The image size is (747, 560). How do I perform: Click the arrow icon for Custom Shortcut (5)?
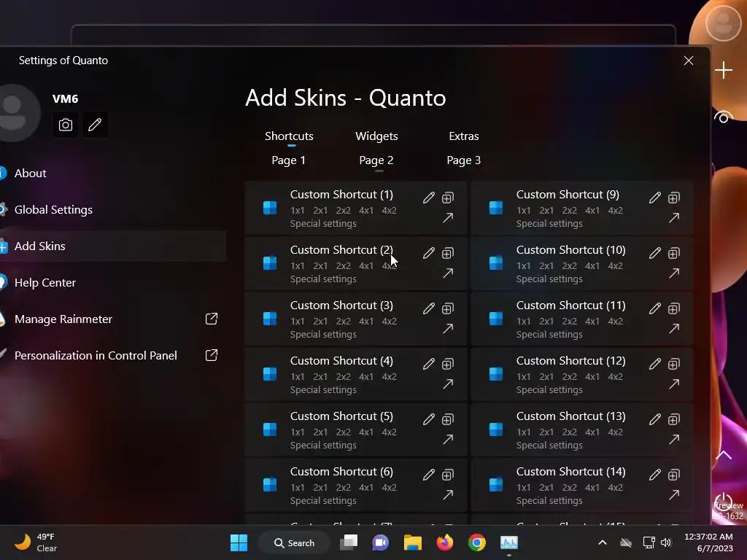coord(448,439)
